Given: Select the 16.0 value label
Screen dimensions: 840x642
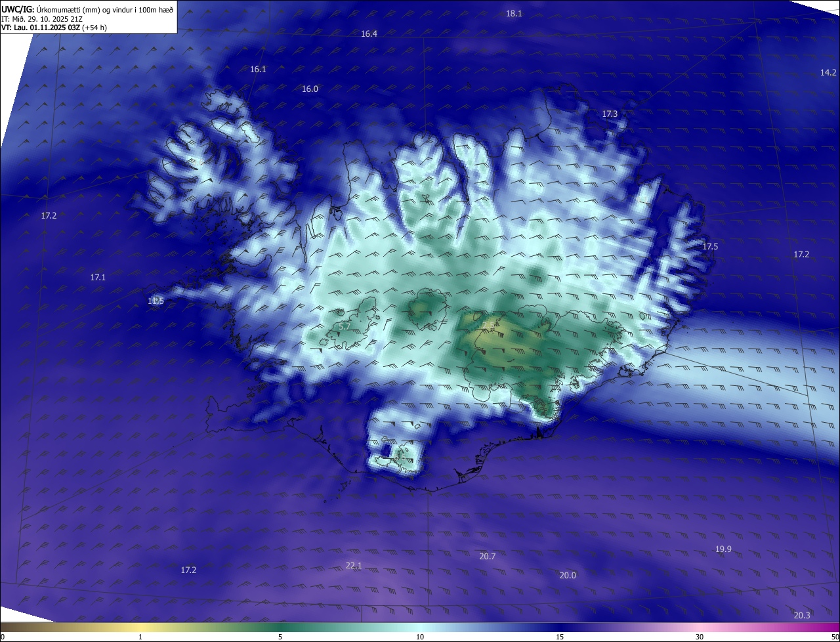Looking at the screenshot, I should click(310, 89).
